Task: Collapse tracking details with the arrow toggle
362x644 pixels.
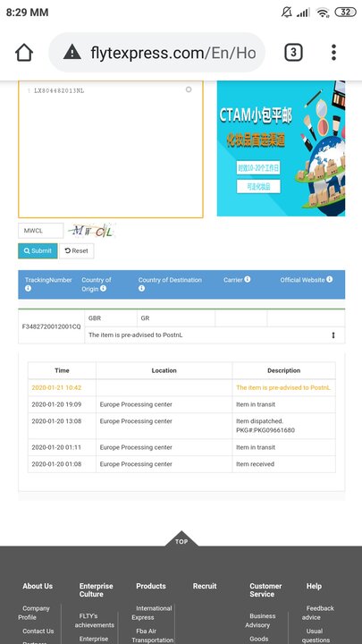Action: click(333, 335)
